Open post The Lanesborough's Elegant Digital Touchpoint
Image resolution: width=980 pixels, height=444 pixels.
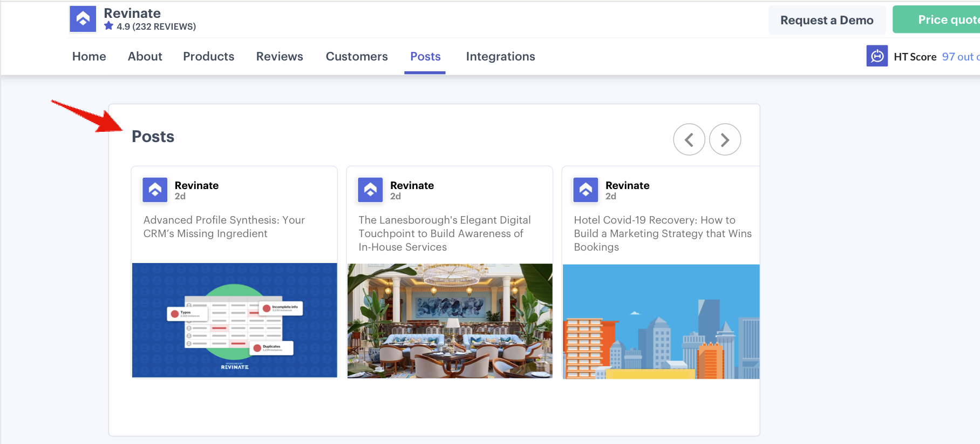pyautogui.click(x=445, y=233)
